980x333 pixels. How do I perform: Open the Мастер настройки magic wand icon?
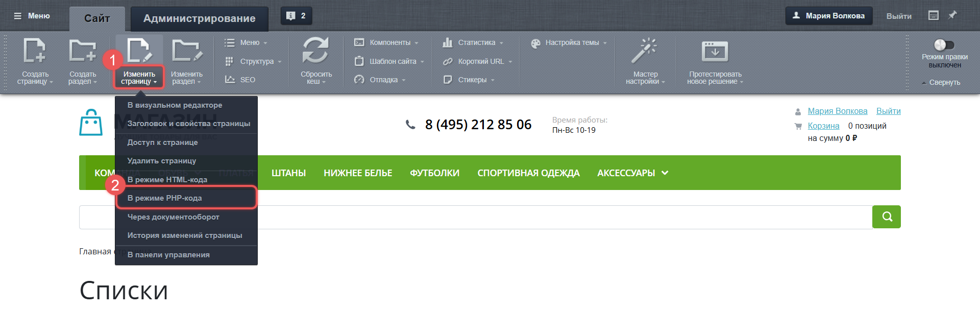click(644, 50)
